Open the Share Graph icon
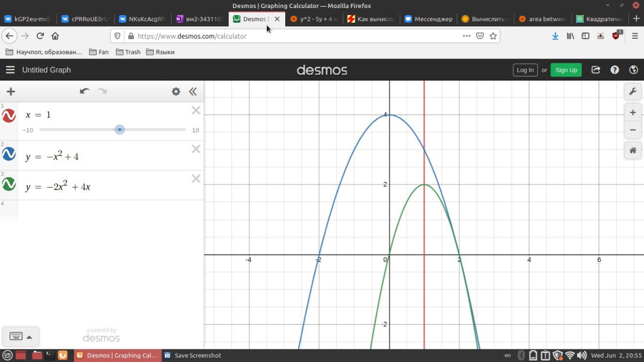 [596, 70]
